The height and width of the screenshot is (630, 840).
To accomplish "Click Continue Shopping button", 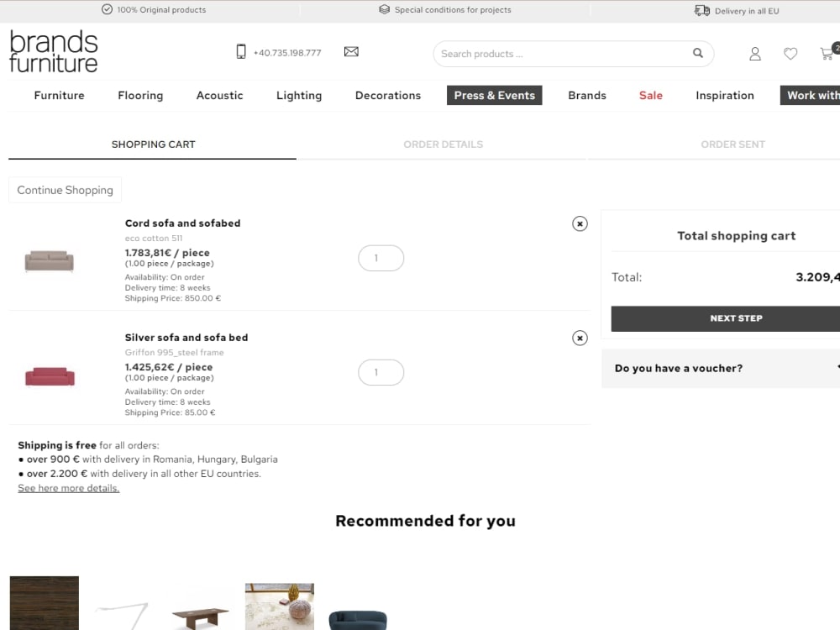I will click(65, 190).
